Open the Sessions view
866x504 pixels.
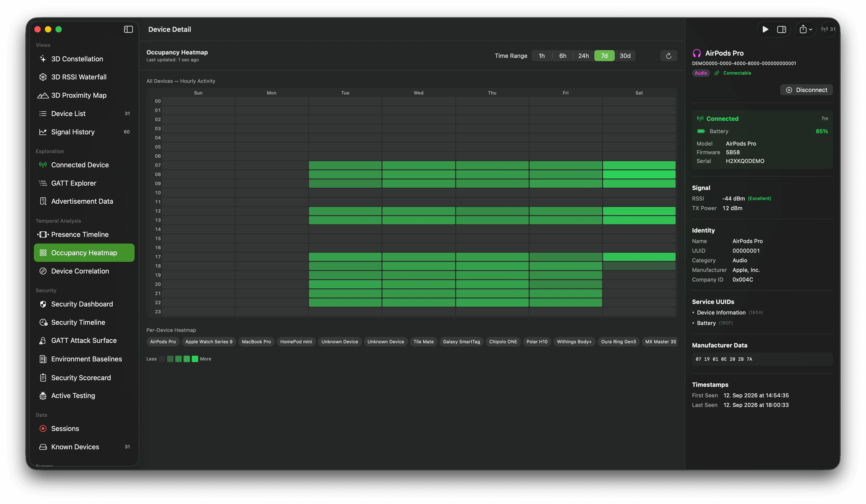click(x=84, y=428)
